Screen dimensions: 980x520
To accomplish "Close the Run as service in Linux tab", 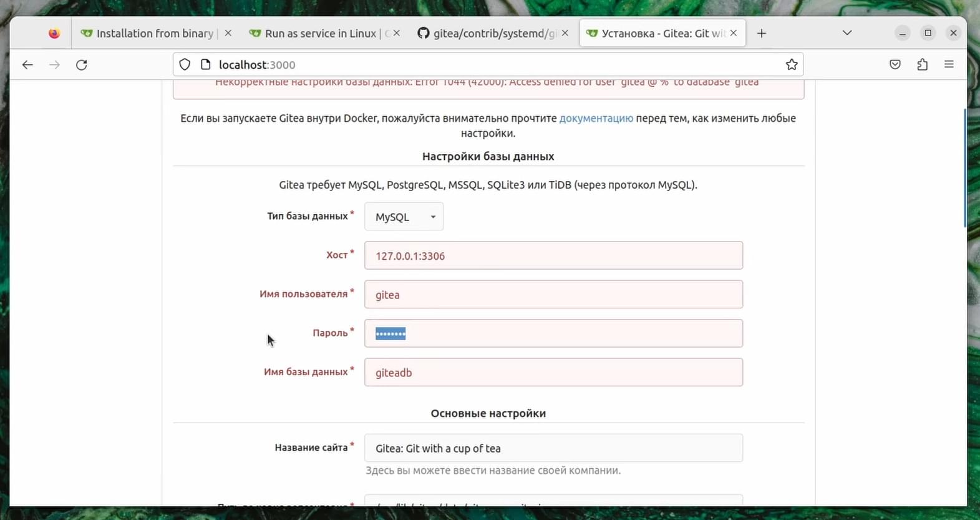I will click(x=396, y=33).
